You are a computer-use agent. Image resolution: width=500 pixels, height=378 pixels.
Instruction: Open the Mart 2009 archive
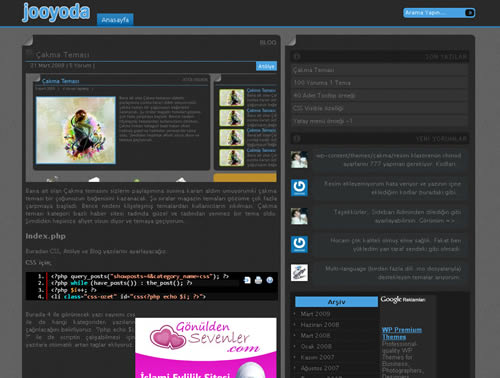pos(315,314)
